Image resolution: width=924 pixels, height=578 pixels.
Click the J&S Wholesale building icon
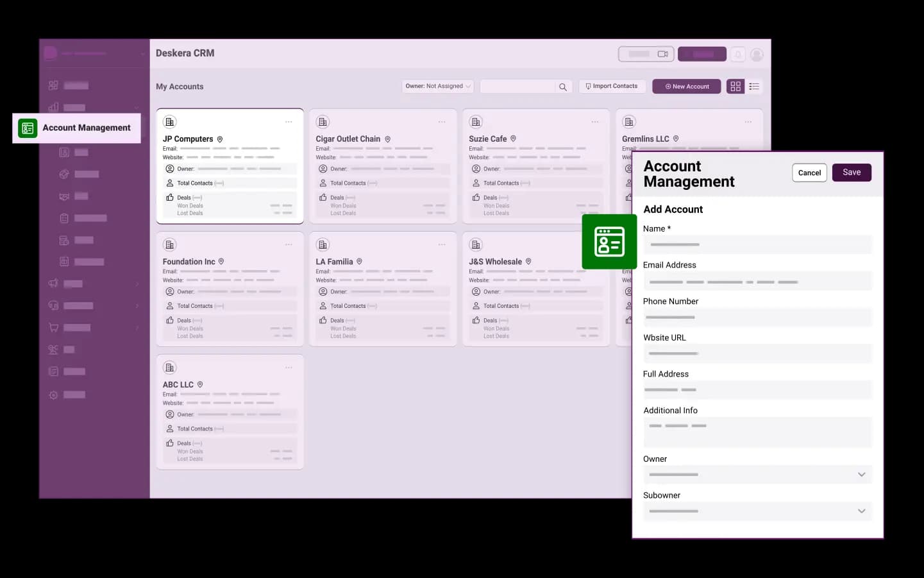coord(476,244)
